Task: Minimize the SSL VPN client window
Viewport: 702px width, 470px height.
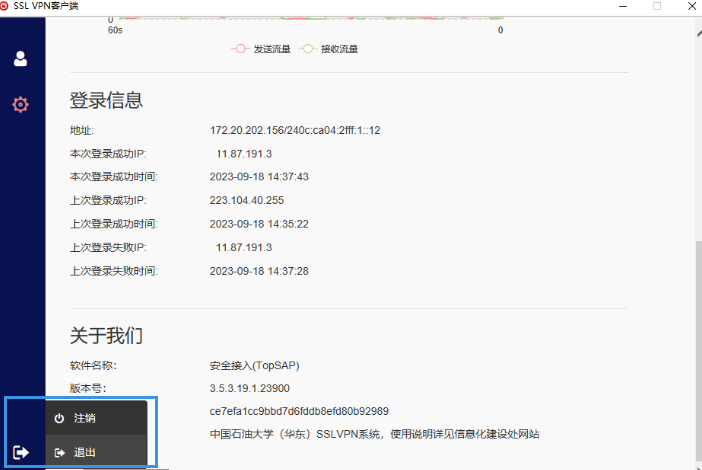Action: pyautogui.click(x=622, y=6)
